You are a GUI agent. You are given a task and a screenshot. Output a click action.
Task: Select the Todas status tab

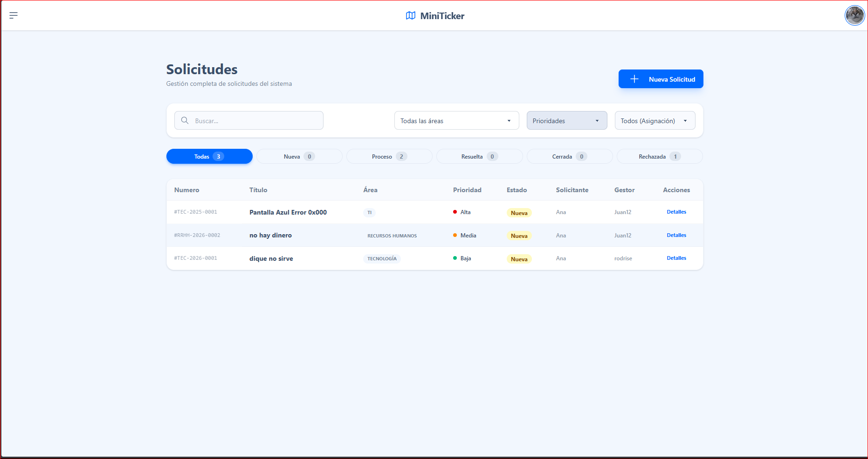[209, 157]
